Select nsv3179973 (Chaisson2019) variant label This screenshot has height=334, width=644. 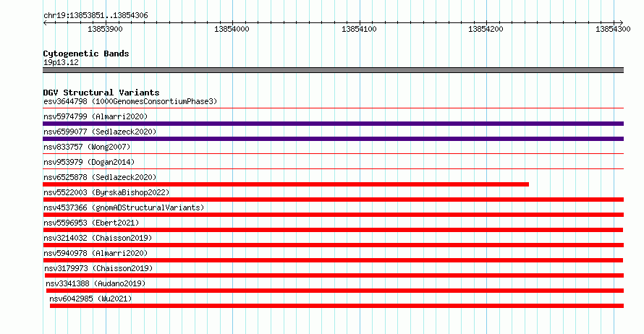[98, 268]
